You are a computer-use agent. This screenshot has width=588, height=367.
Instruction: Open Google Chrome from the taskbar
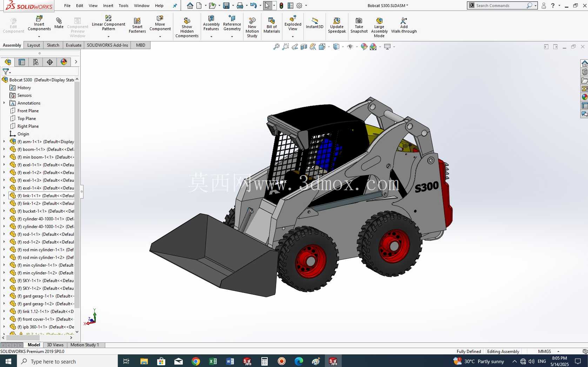pyautogui.click(x=196, y=361)
